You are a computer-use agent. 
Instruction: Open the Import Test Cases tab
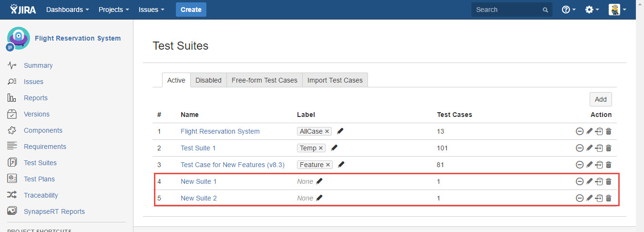pyautogui.click(x=335, y=80)
